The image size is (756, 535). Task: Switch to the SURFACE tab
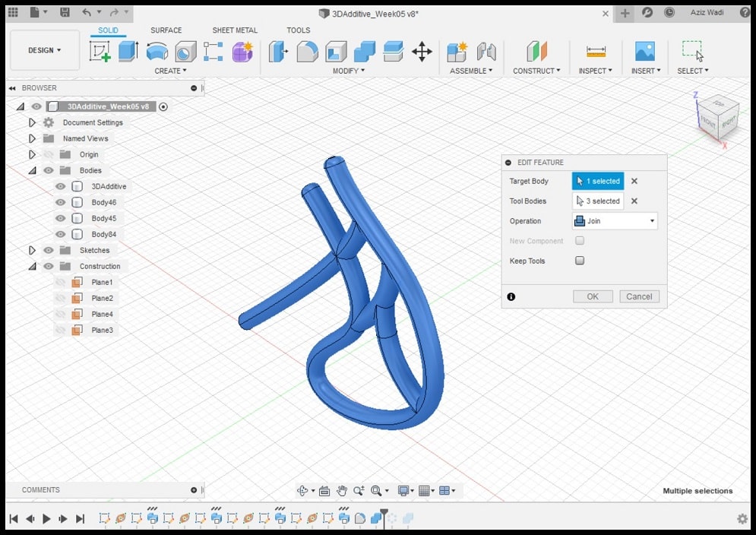(166, 30)
